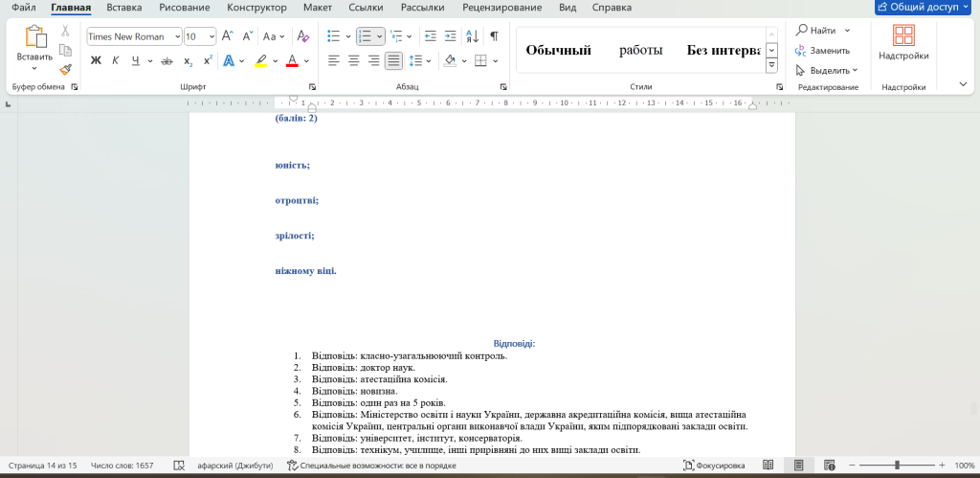Click the Format Painter brush icon
The height and width of the screenshot is (478, 980).
click(65, 69)
